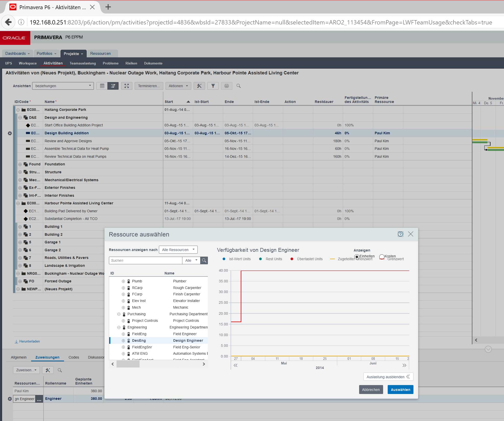Select the Review and Approve Designs activity
This screenshot has width=504, height=421.
(68, 141)
